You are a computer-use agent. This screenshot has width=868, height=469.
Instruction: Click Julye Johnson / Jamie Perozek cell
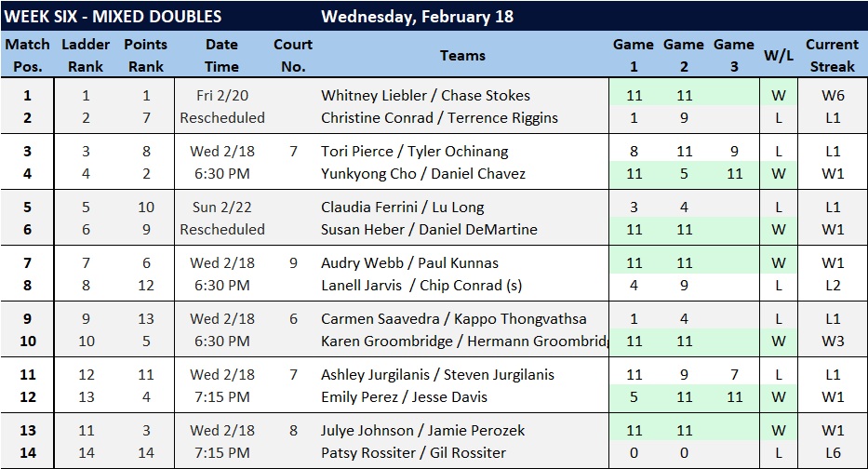[423, 430]
